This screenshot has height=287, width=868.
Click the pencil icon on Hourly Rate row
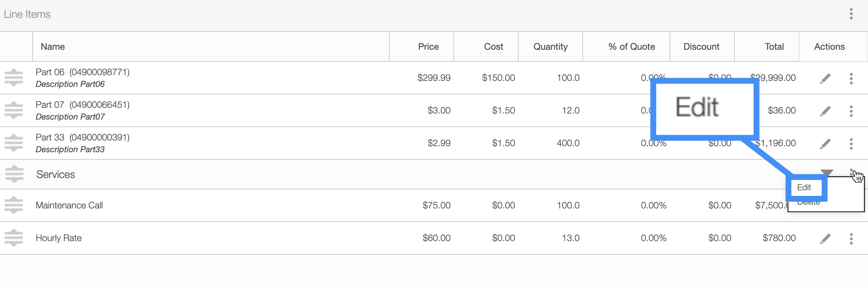(826, 238)
